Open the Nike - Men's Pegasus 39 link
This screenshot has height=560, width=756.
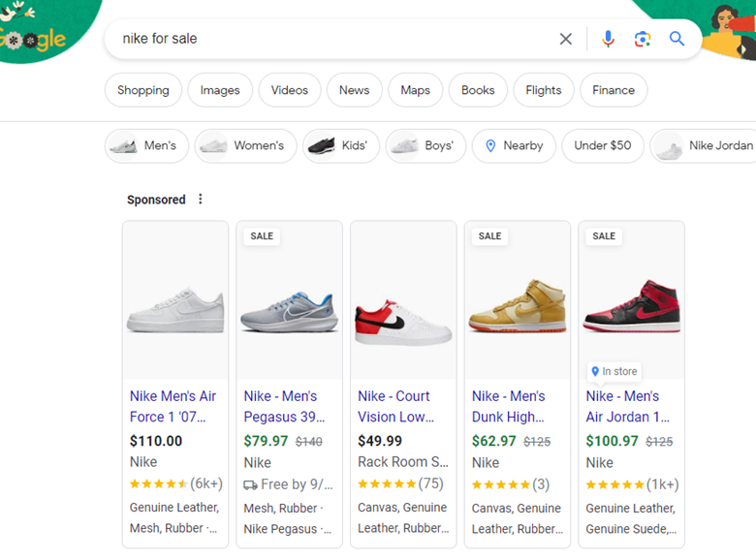[x=284, y=406]
